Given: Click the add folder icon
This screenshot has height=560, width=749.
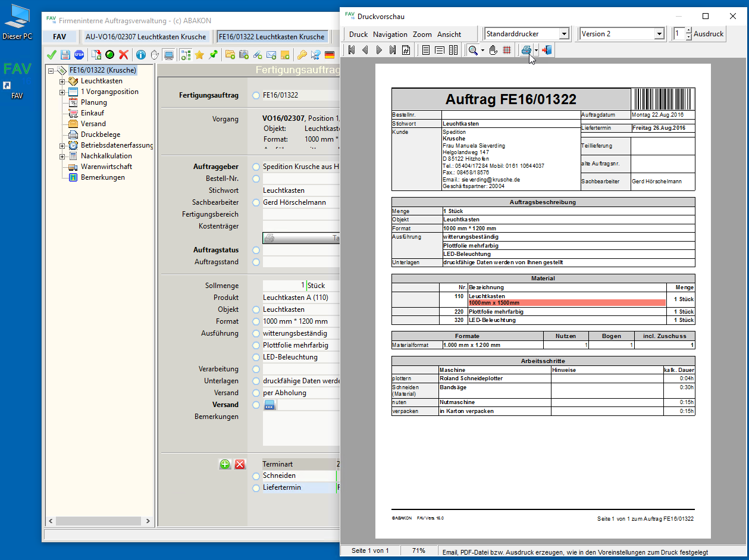Looking at the screenshot, I should (x=230, y=55).
